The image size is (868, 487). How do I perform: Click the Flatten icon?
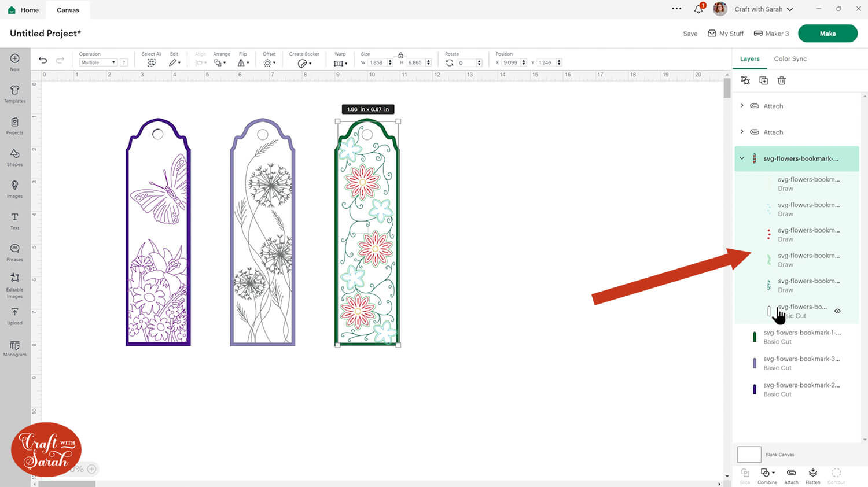click(x=812, y=475)
